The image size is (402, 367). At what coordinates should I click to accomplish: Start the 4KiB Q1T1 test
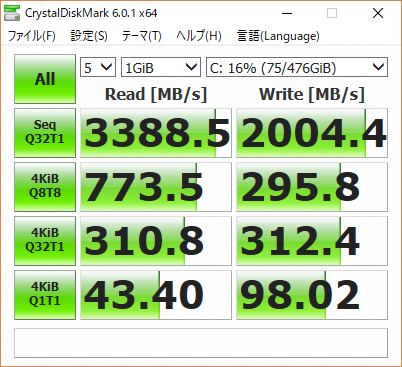click(45, 295)
